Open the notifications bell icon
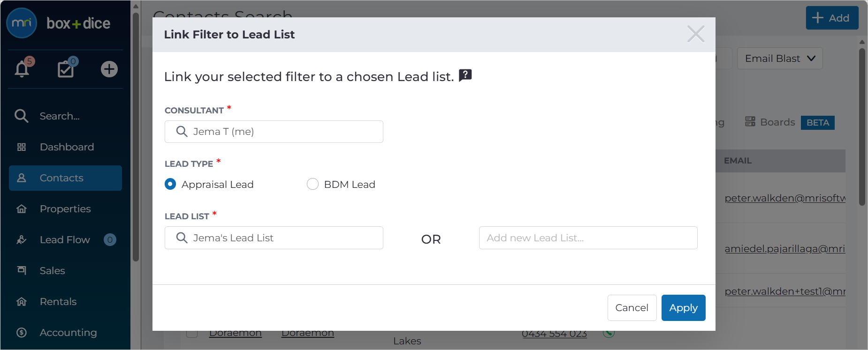Viewport: 868px width, 350px height. [22, 69]
